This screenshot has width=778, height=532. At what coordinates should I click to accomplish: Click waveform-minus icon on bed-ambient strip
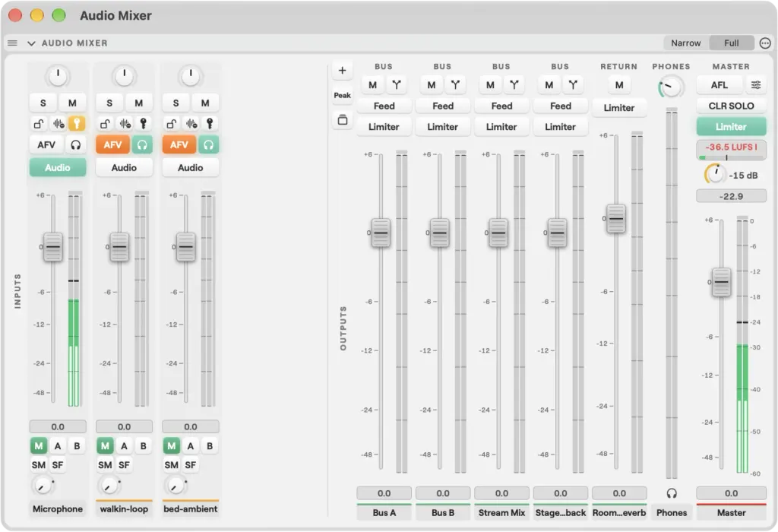191,124
